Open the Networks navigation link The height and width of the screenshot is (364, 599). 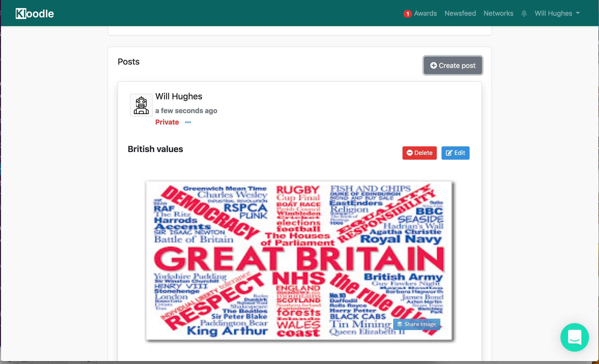[x=498, y=13]
